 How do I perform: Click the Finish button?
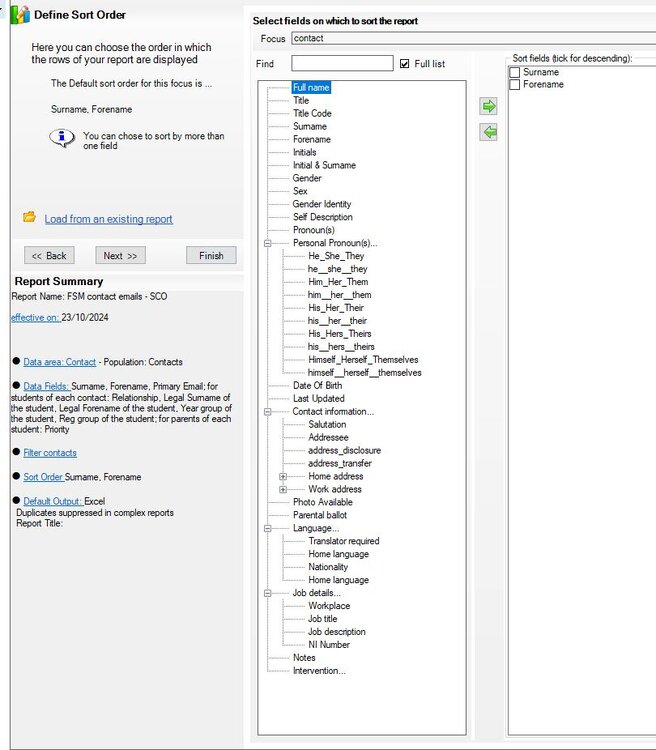[211, 256]
